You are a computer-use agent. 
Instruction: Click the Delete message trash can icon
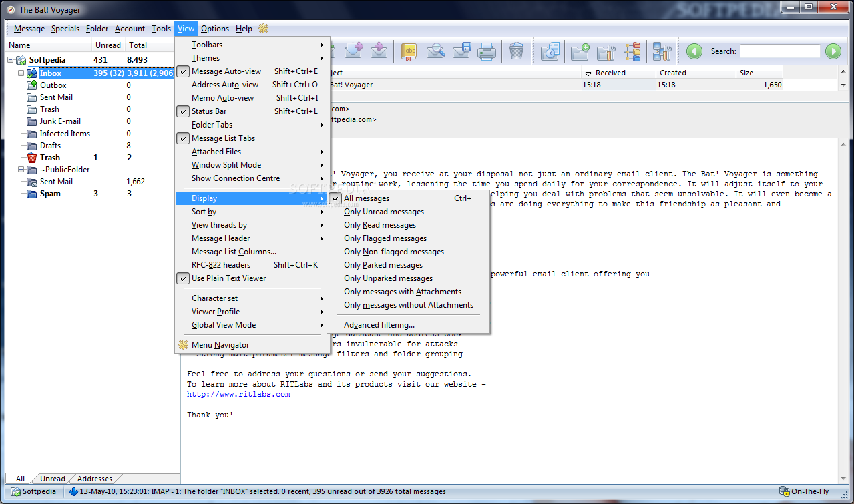(516, 51)
